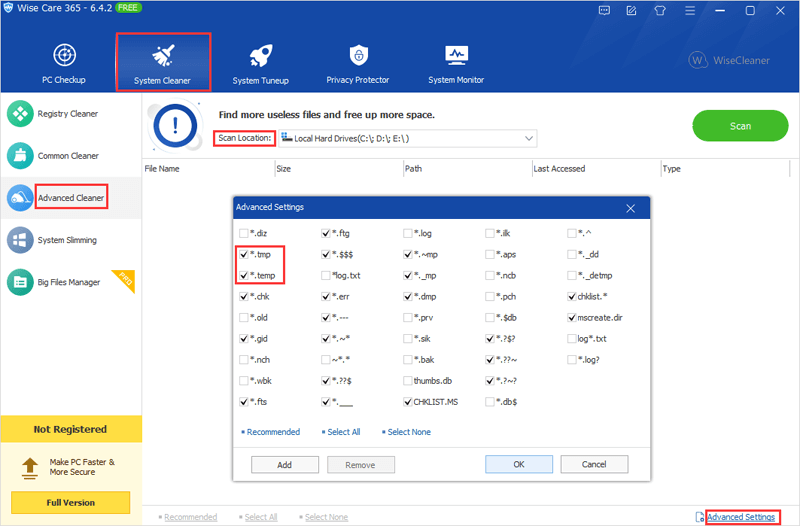This screenshot has width=800, height=526.
Task: Check the *.db$ checkbox
Action: point(489,402)
